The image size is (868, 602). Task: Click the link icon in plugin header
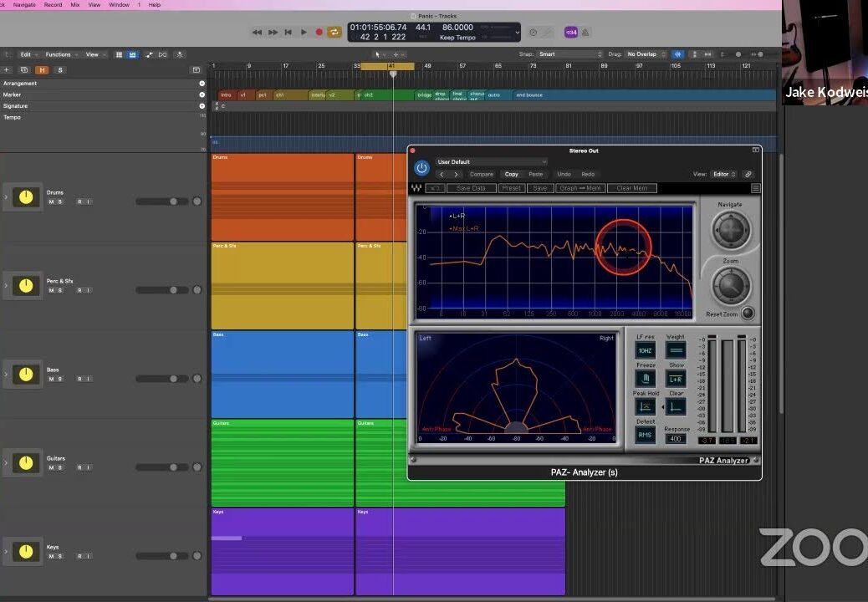pyautogui.click(x=748, y=174)
